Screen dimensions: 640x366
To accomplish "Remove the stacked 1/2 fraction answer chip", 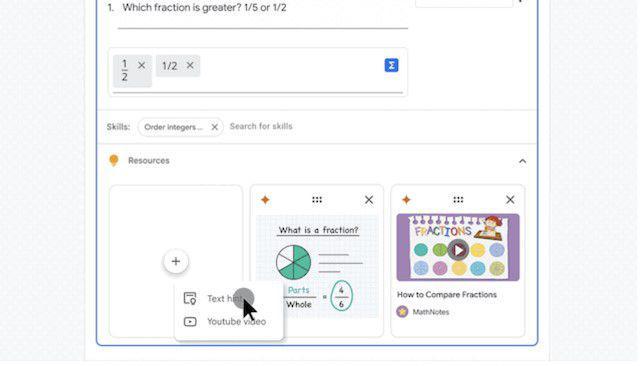I will pos(141,65).
